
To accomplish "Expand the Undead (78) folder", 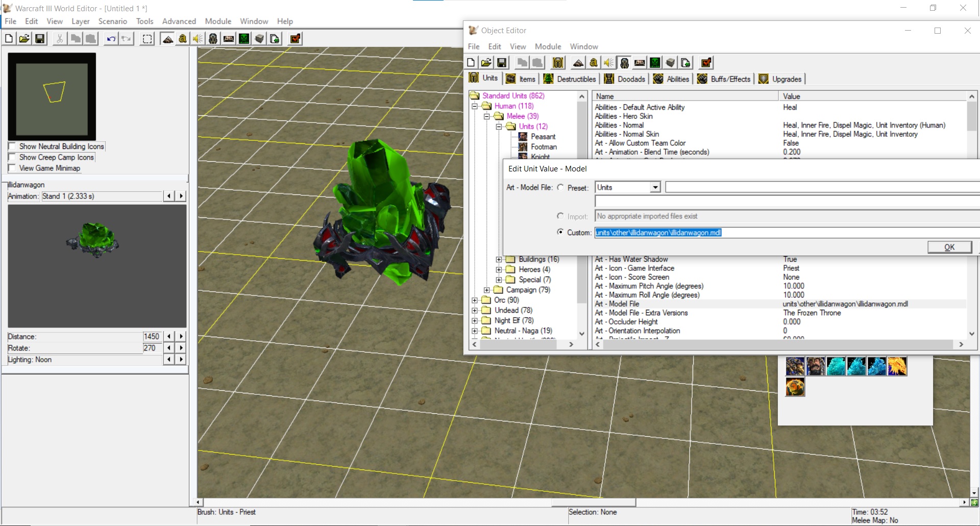I will 475,310.
